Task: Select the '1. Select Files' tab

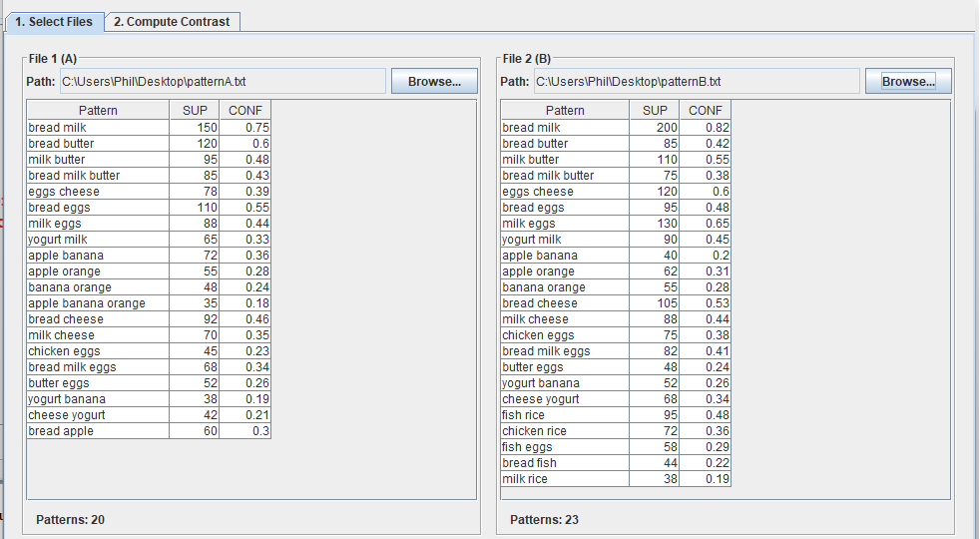Action: click(53, 21)
